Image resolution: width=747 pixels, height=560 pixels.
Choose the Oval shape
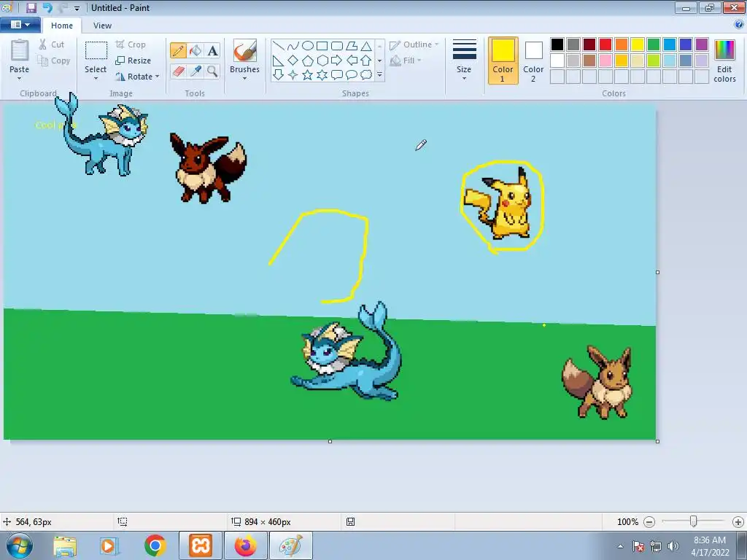pyautogui.click(x=308, y=46)
